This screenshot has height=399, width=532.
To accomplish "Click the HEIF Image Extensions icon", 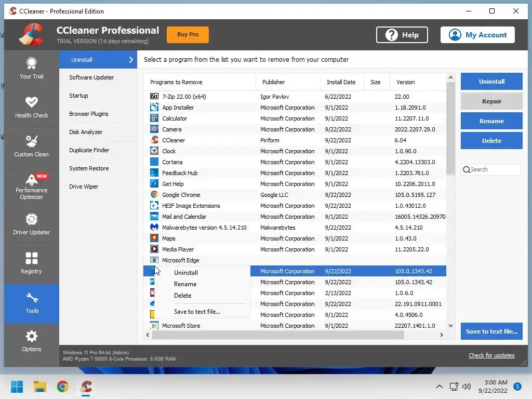I will point(154,205).
